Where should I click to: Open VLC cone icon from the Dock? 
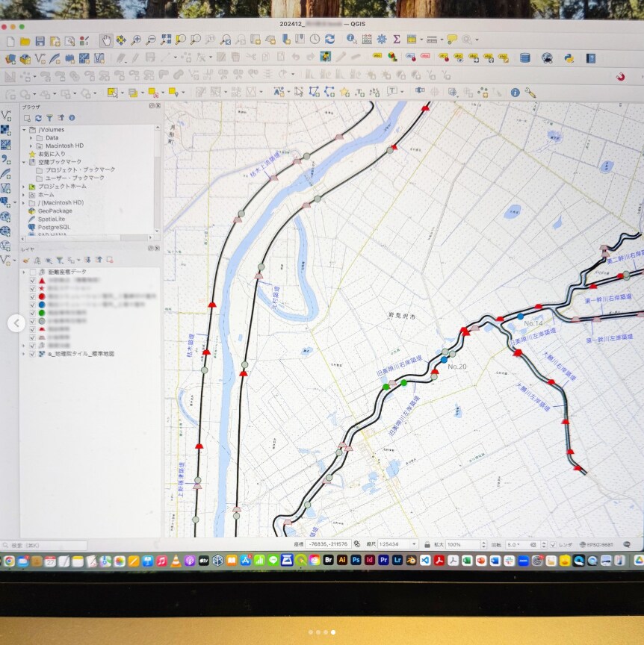176,561
